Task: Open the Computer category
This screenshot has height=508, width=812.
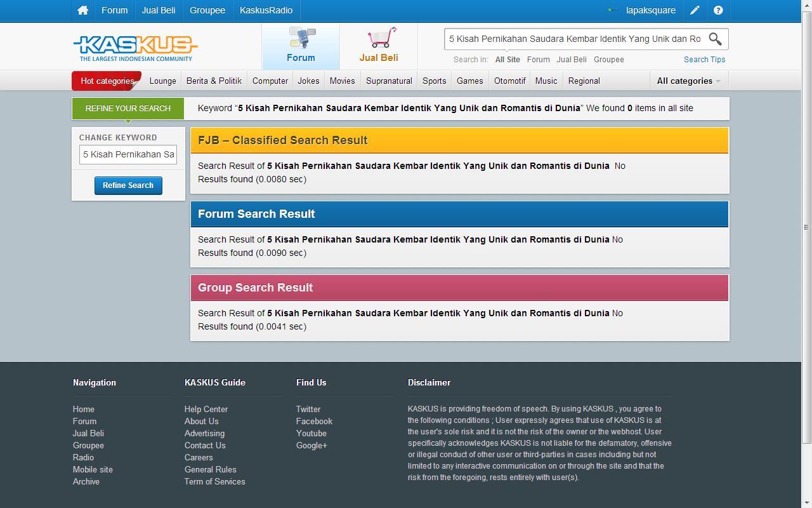Action: [x=270, y=81]
